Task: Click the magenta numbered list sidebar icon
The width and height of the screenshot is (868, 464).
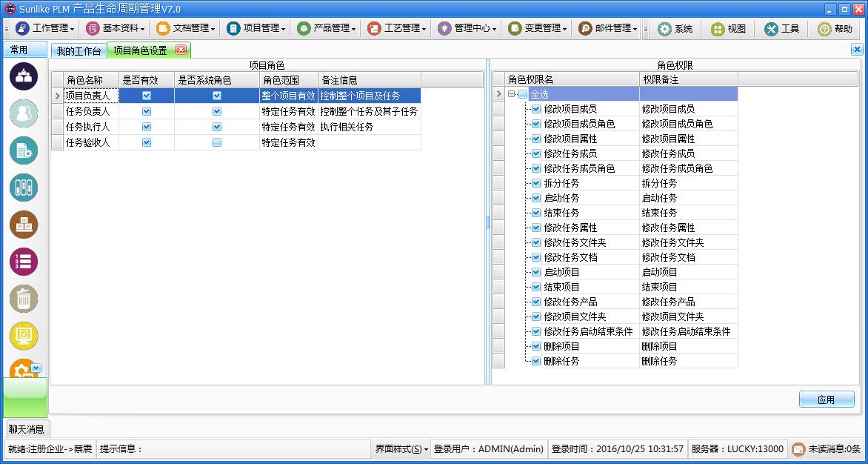Action: [x=24, y=262]
